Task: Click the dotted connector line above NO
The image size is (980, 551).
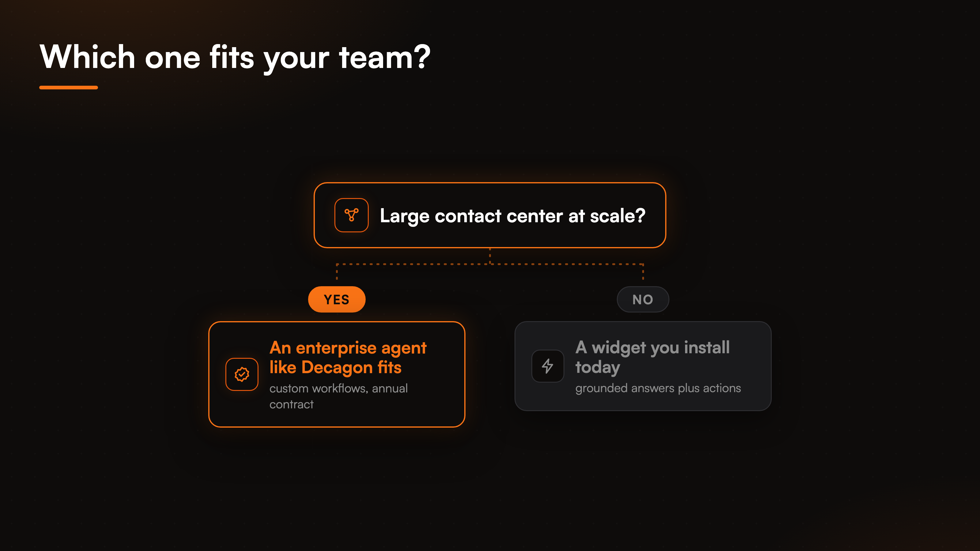Action: (643, 272)
